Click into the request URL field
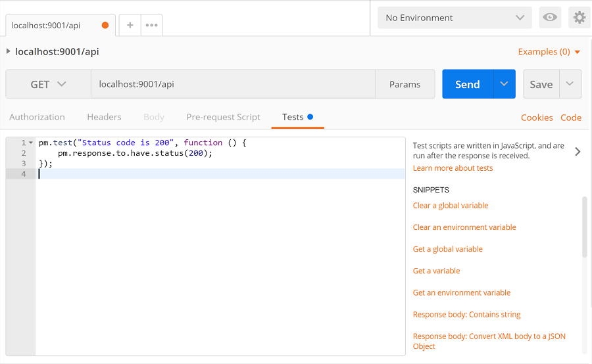 click(x=233, y=84)
